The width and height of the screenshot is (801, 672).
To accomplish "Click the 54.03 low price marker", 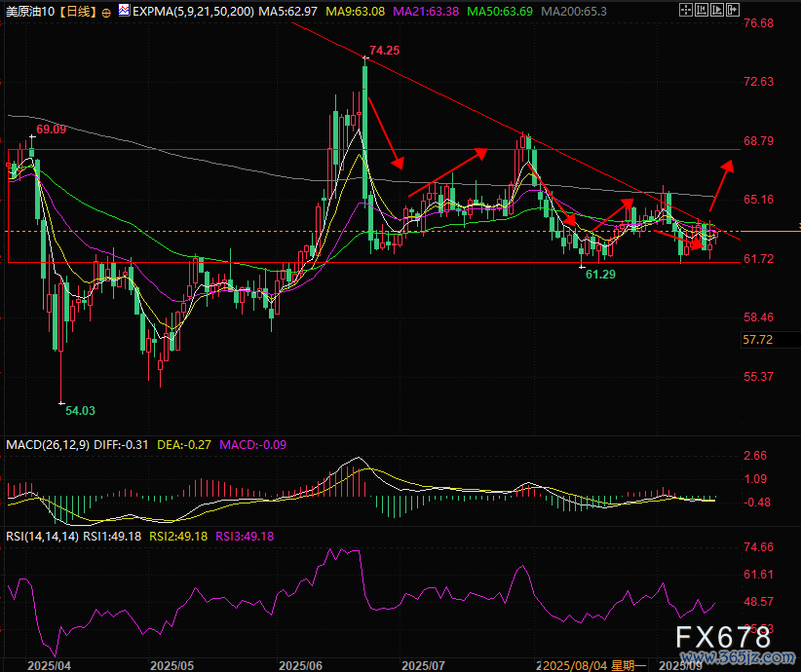I will [79, 412].
